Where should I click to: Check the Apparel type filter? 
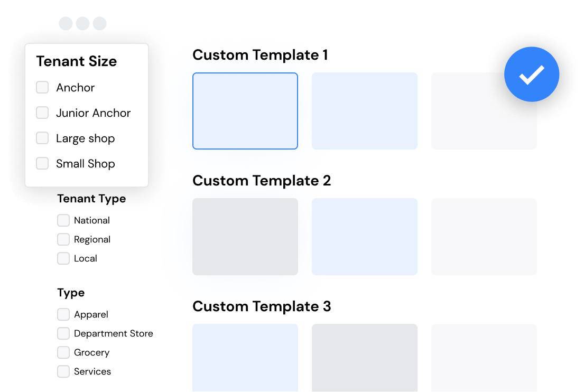tap(63, 314)
